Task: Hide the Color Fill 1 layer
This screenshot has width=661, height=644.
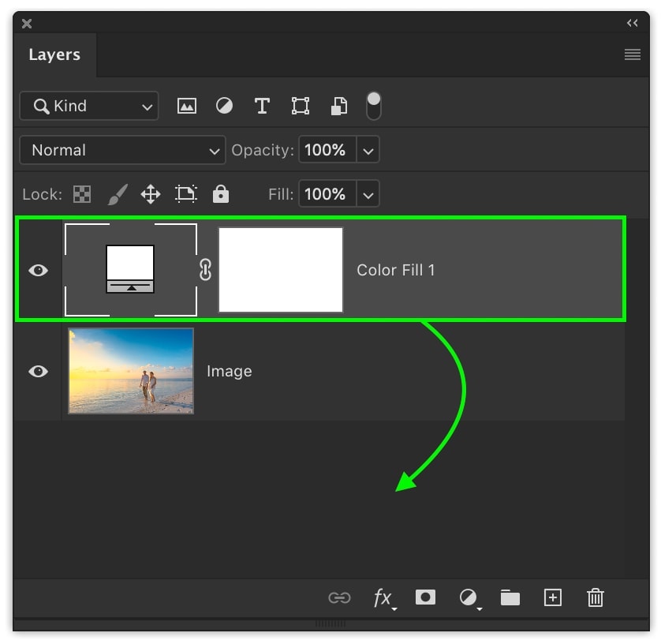Action: 37,270
